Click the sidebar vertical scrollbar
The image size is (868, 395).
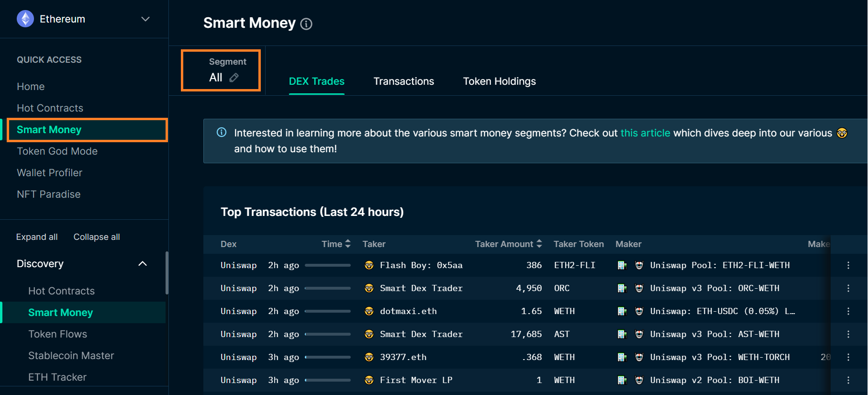167,273
